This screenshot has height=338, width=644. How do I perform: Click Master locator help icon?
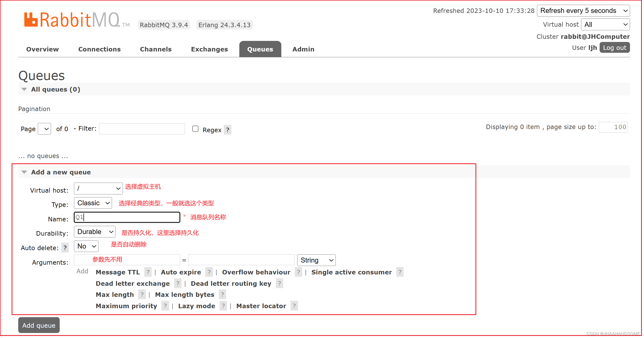(x=294, y=306)
